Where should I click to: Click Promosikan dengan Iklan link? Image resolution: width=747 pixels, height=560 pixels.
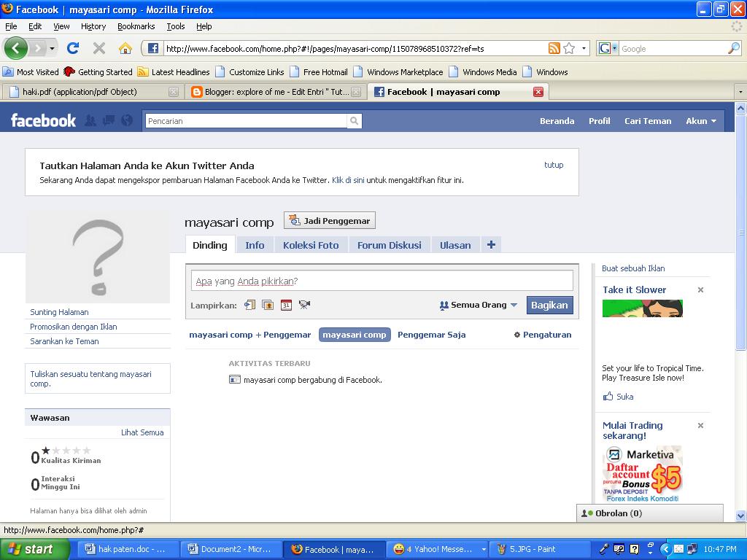click(x=74, y=327)
